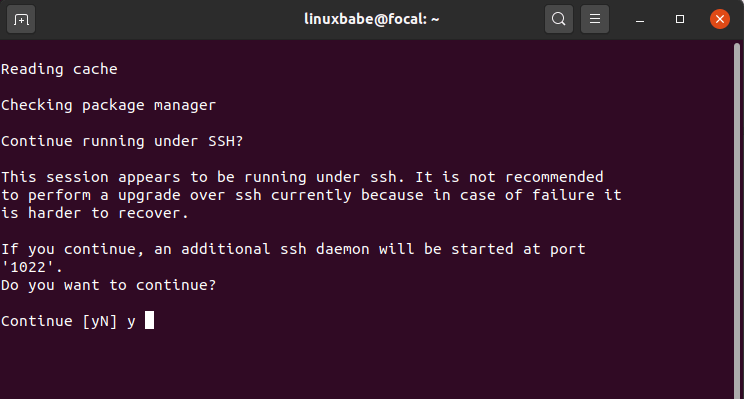Click the 'Checking package manager' line

pos(108,105)
